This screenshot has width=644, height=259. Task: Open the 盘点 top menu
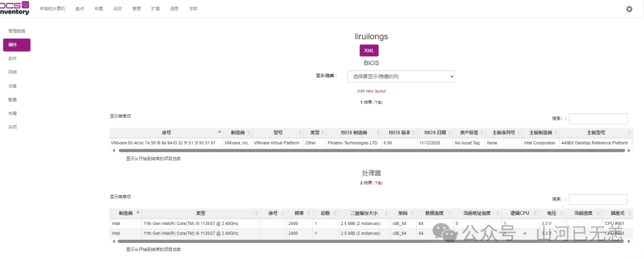tap(80, 8)
